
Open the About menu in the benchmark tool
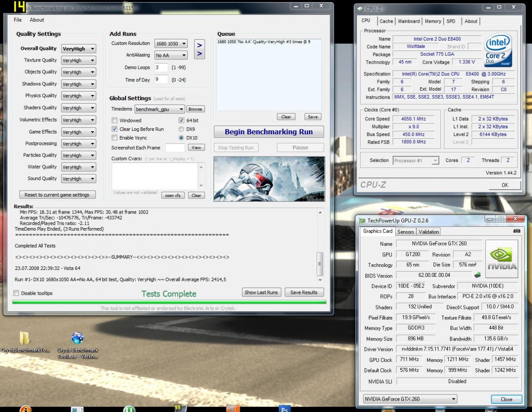pyautogui.click(x=37, y=20)
